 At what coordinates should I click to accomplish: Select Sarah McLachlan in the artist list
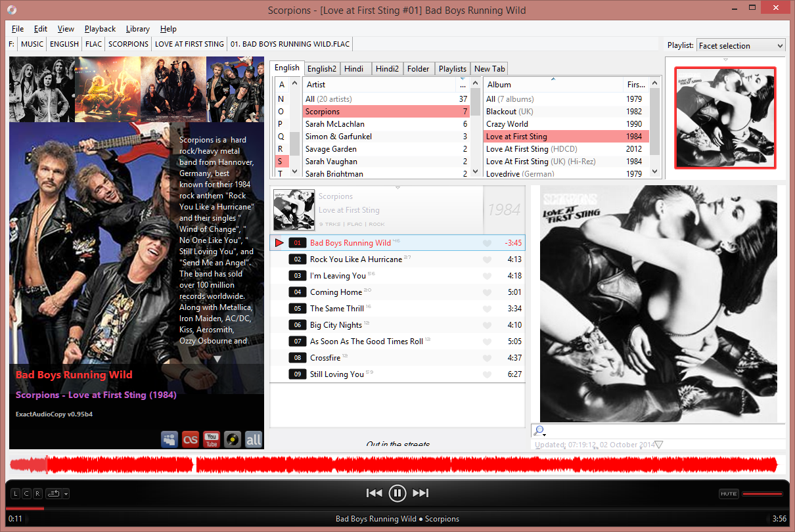pos(386,124)
